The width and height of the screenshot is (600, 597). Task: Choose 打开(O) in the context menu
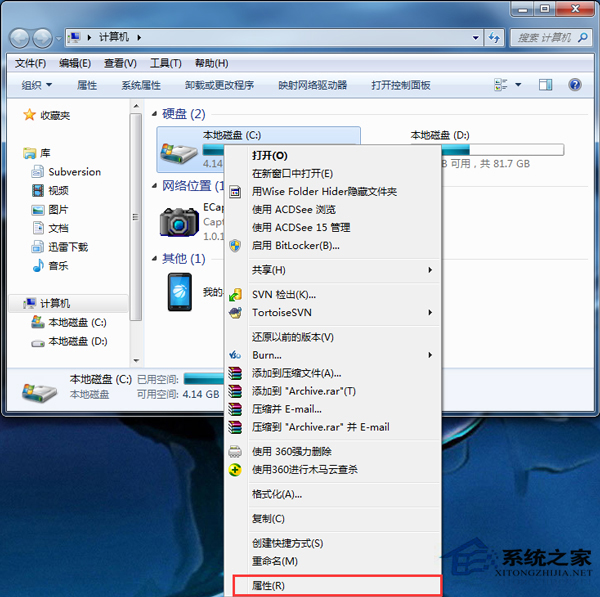pos(332,156)
